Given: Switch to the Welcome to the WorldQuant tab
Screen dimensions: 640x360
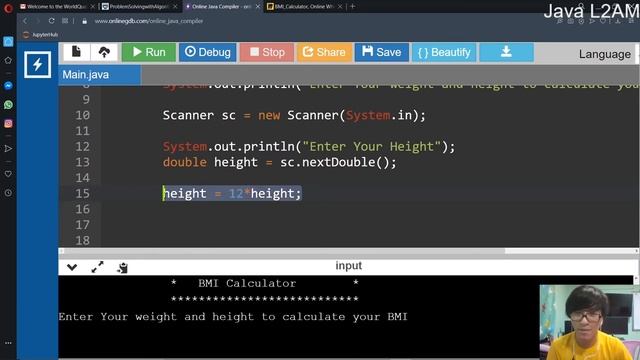Looking at the screenshot, I should (56, 7).
